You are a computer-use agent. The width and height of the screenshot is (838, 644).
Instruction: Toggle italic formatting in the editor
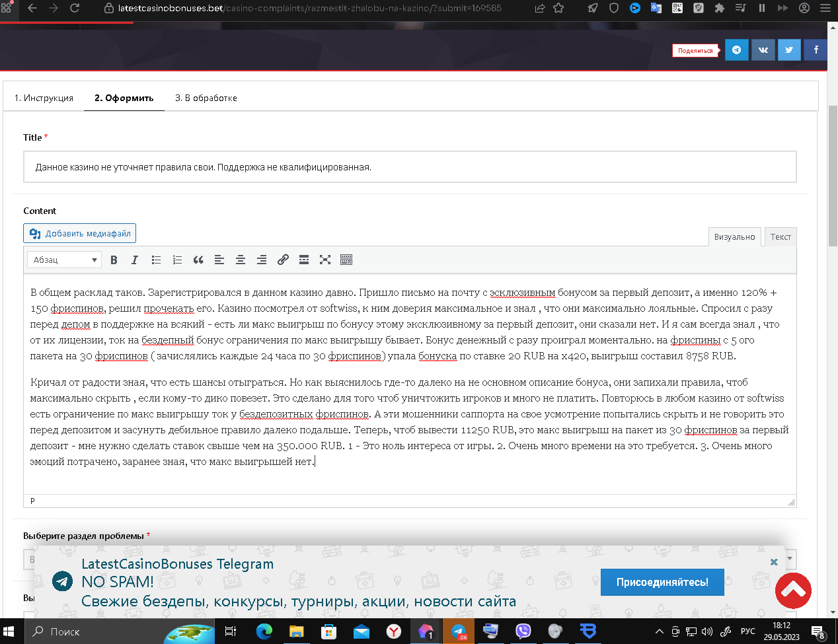(135, 260)
